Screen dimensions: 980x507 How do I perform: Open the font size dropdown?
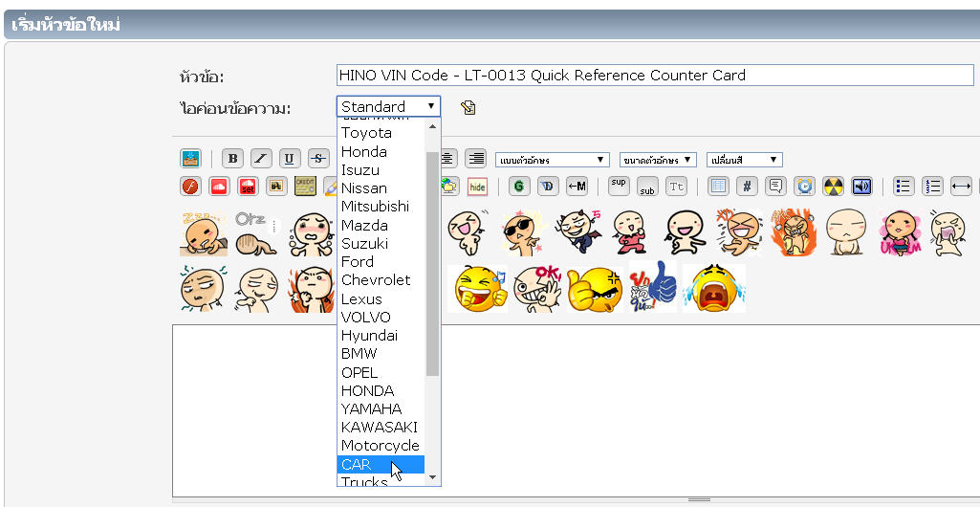click(658, 160)
